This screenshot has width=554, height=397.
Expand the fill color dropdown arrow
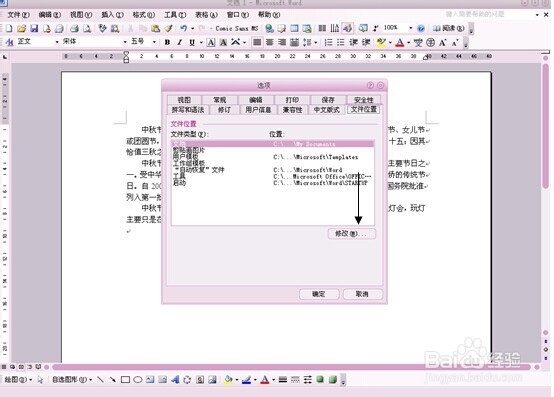[236, 380]
